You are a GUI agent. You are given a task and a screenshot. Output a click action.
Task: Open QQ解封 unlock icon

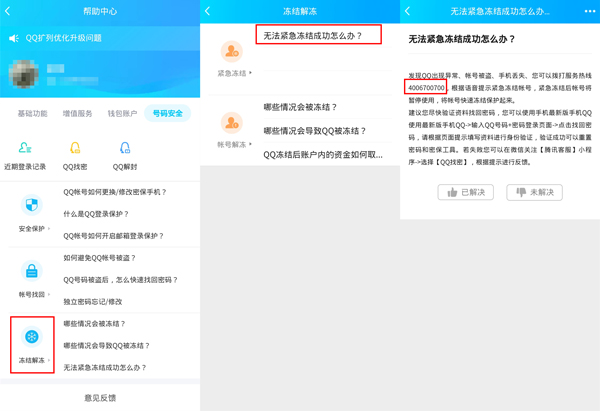[x=125, y=148]
